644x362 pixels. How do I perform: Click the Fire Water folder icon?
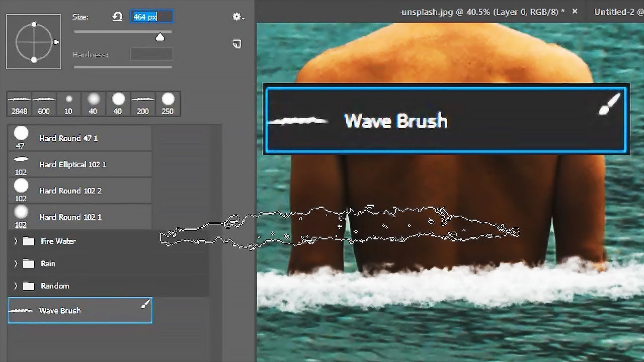(x=29, y=241)
